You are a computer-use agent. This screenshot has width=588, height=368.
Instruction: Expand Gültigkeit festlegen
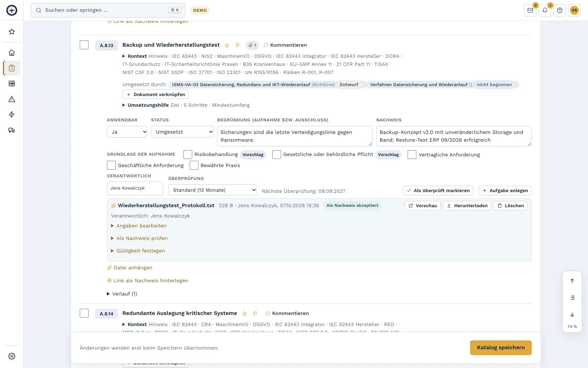click(x=138, y=251)
